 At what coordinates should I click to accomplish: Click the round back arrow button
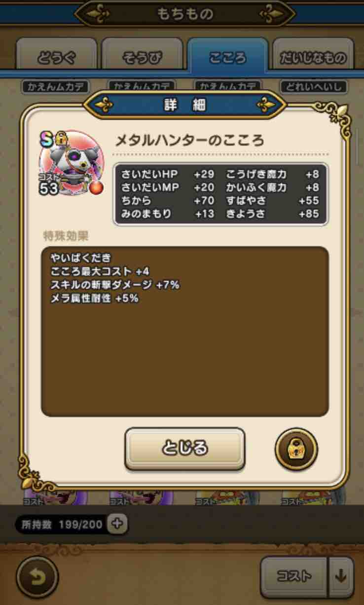coord(37,576)
